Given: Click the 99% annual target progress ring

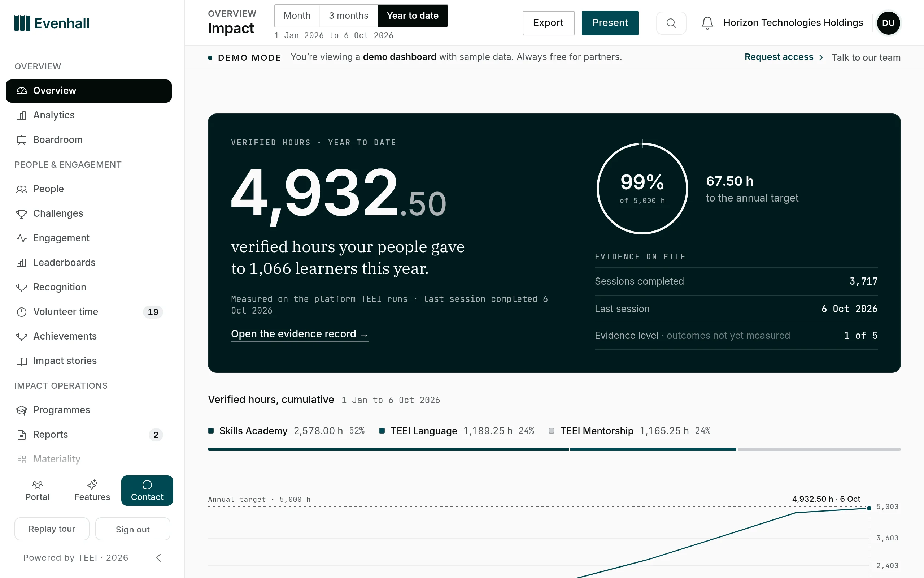Looking at the screenshot, I should click(642, 188).
